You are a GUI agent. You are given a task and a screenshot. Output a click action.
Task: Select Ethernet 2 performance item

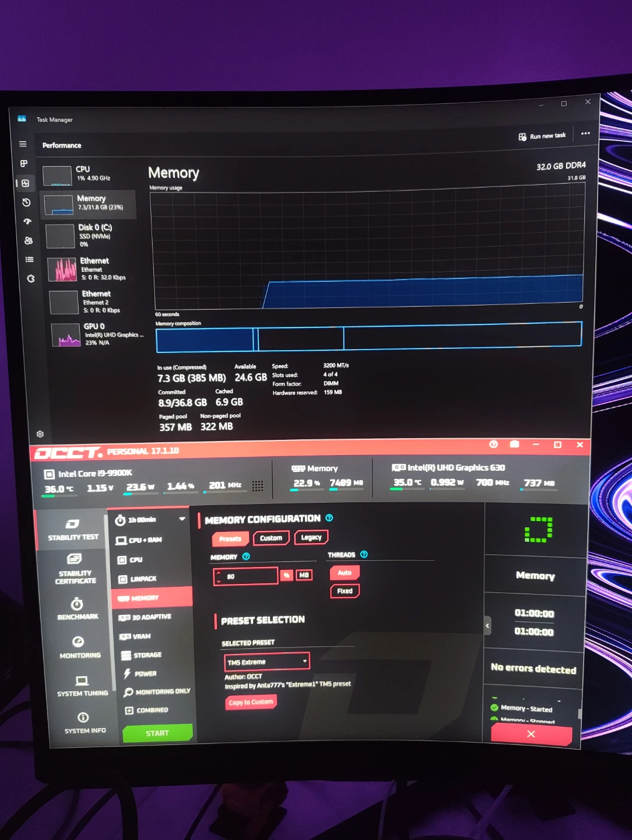pos(93,302)
